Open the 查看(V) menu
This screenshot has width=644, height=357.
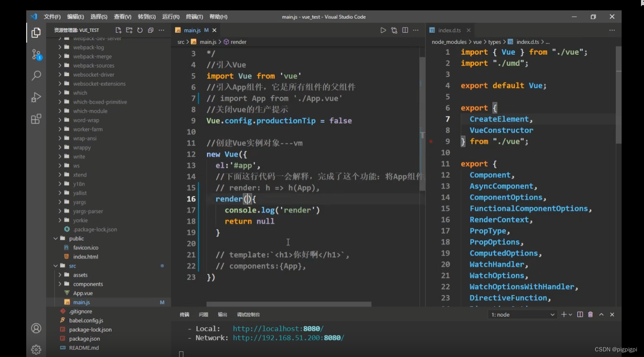click(123, 17)
